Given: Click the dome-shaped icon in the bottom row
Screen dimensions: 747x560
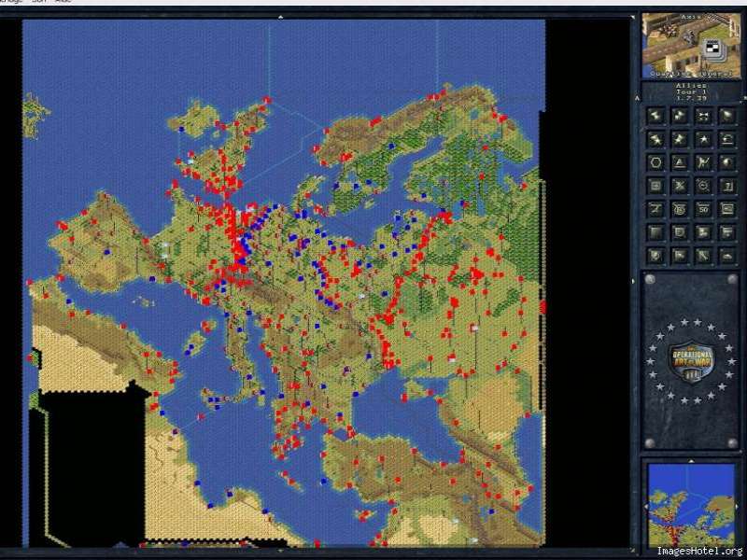Looking at the screenshot, I should 727,256.
